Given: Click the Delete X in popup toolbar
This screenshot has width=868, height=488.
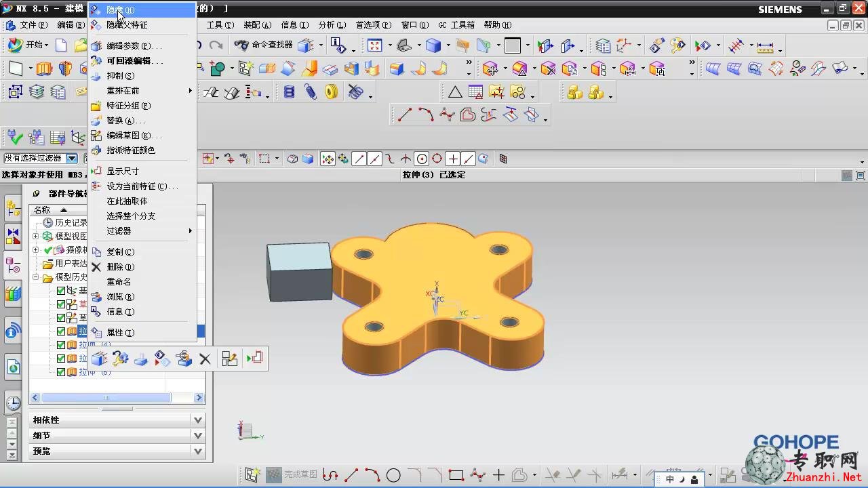Looking at the screenshot, I should pyautogui.click(x=205, y=359).
